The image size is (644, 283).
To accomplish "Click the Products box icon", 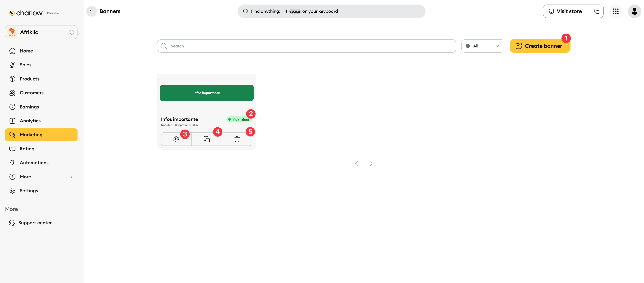I will (12, 79).
